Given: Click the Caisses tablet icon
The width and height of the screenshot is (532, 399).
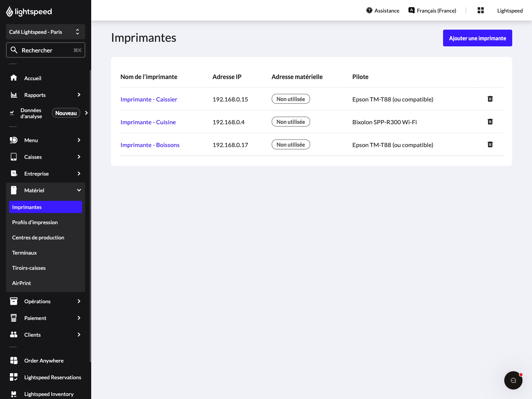Looking at the screenshot, I should 14,157.
